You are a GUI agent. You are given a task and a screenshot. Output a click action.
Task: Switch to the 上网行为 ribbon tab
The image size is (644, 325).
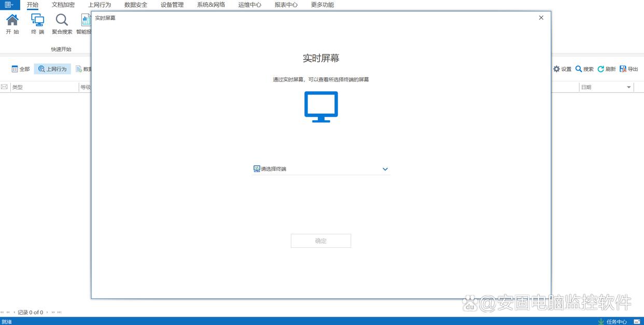(x=100, y=5)
